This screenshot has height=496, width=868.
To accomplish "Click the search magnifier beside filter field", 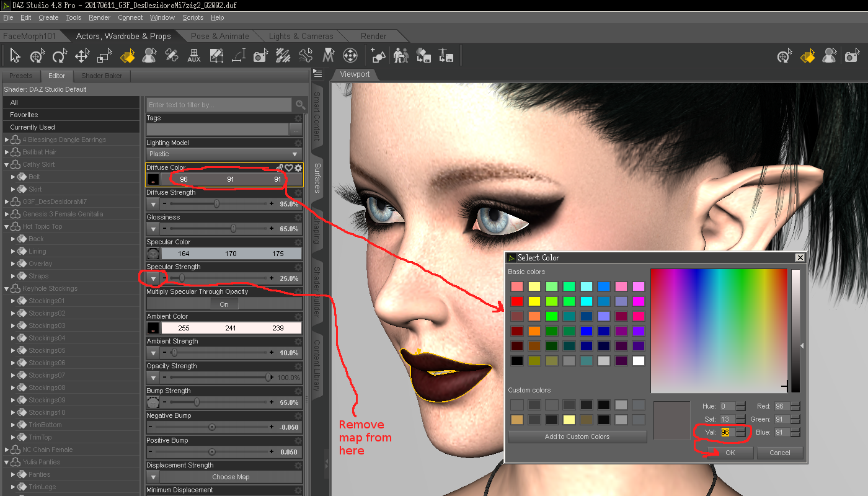I will coord(300,105).
